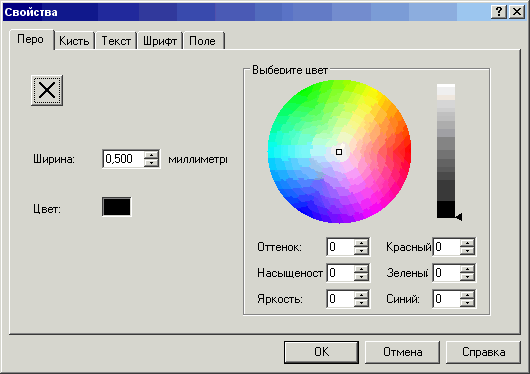The width and height of the screenshot is (530, 374).
Task: Switch to the Кисть tab
Action: 74,41
